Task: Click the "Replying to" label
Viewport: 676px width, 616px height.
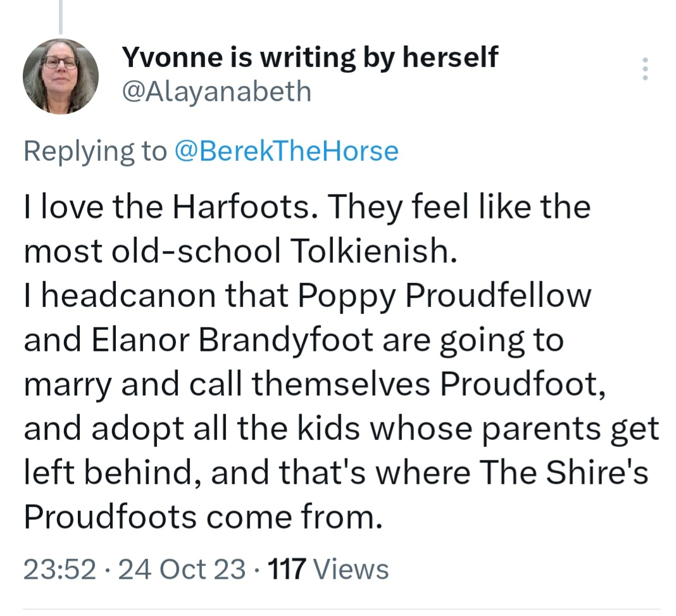Action: [x=94, y=151]
